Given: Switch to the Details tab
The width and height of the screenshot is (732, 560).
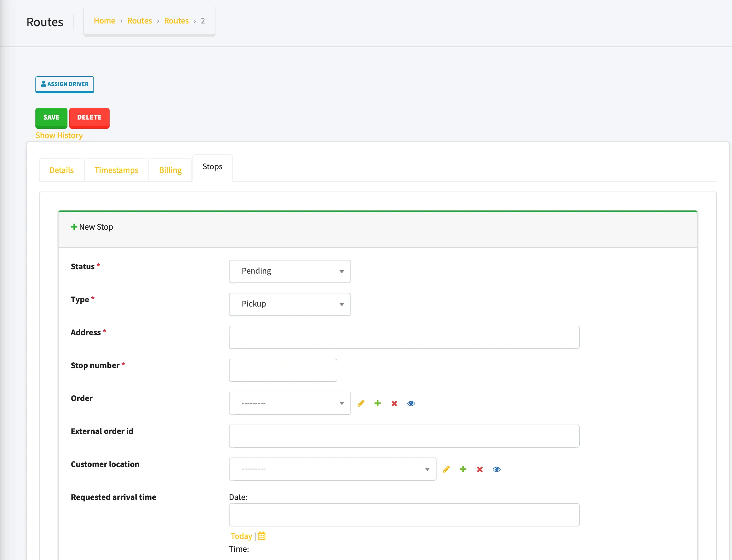Looking at the screenshot, I should pos(61,170).
